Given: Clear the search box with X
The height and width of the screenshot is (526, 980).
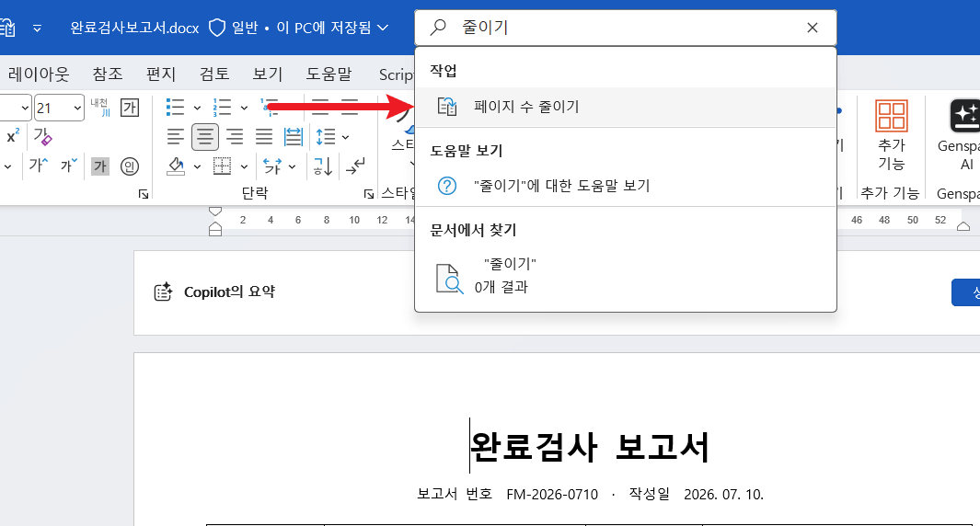Looking at the screenshot, I should pos(812,28).
